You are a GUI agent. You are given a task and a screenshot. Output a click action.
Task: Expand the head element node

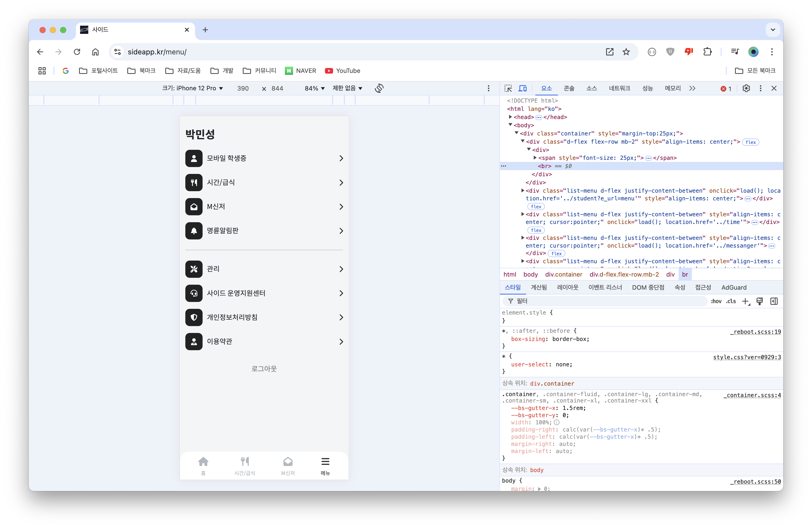(x=510, y=117)
